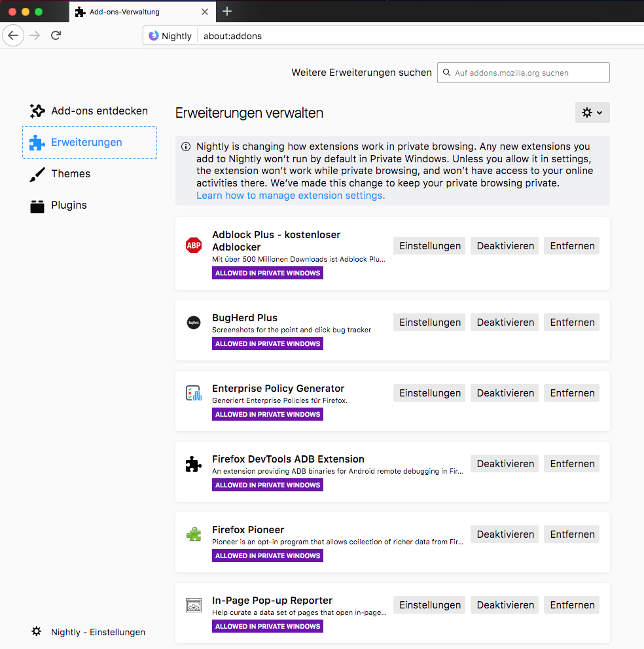
Task: Open a new tab with plus icon
Action: [x=227, y=11]
